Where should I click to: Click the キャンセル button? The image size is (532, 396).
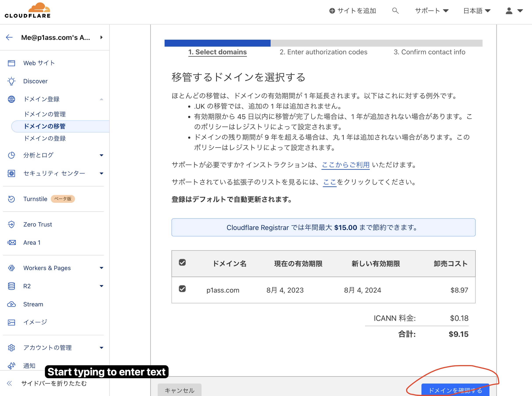179,390
